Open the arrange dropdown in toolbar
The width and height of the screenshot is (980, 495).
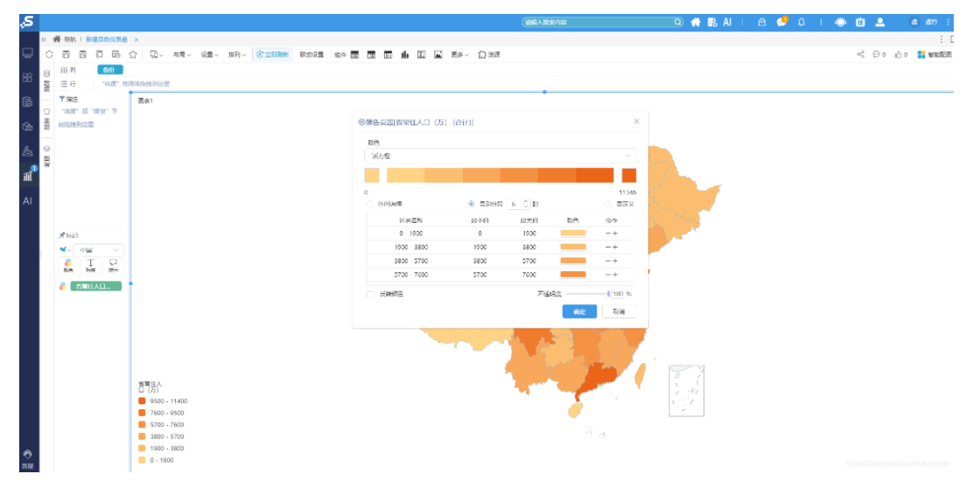237,54
